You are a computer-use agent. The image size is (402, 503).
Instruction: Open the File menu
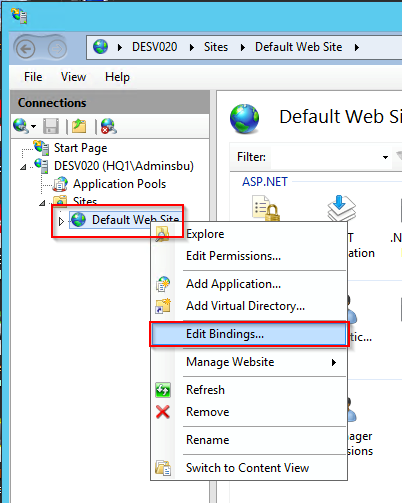[33, 77]
